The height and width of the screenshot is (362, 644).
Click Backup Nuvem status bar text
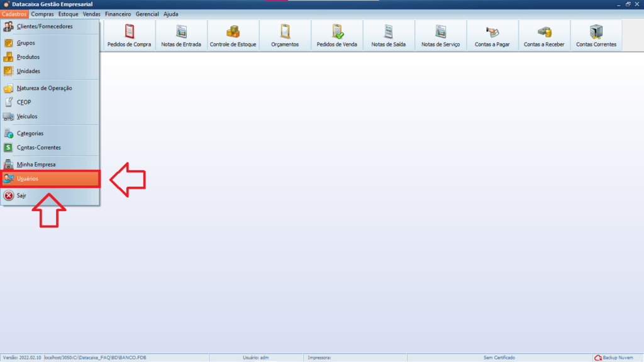[618, 358]
